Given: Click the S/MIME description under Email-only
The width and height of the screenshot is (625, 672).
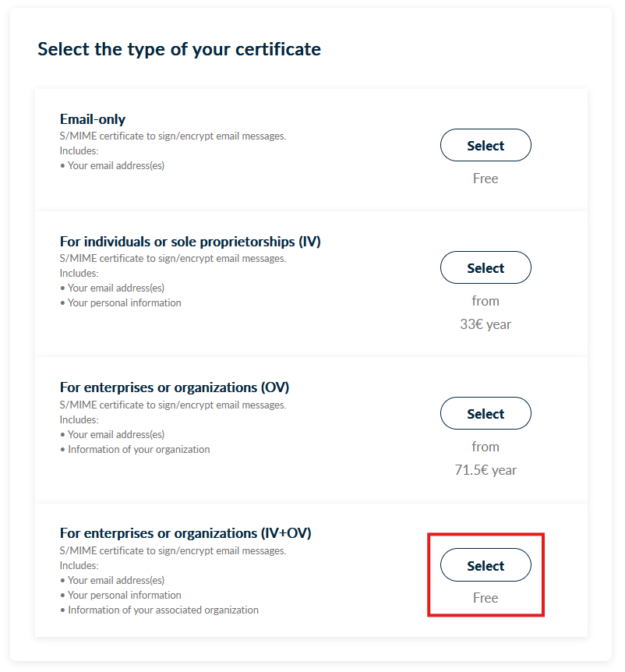Looking at the screenshot, I should pos(173,136).
